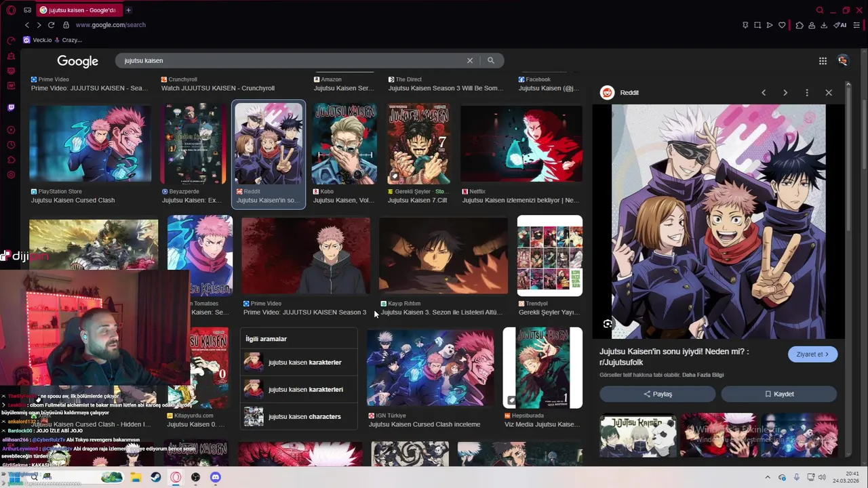
Task: Click the Kaydet save button
Action: coord(779,394)
